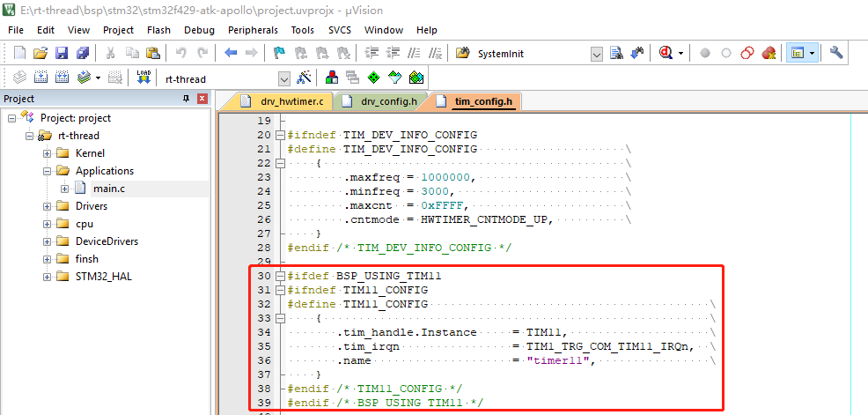Open the SystemInit find dropdown
The width and height of the screenshot is (868, 415).
point(597,54)
